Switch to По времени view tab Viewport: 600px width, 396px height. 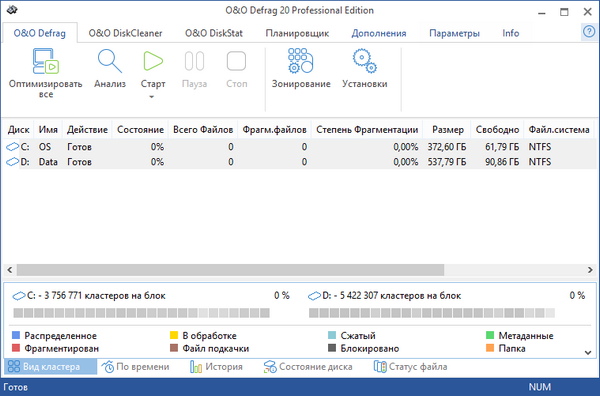(135, 367)
